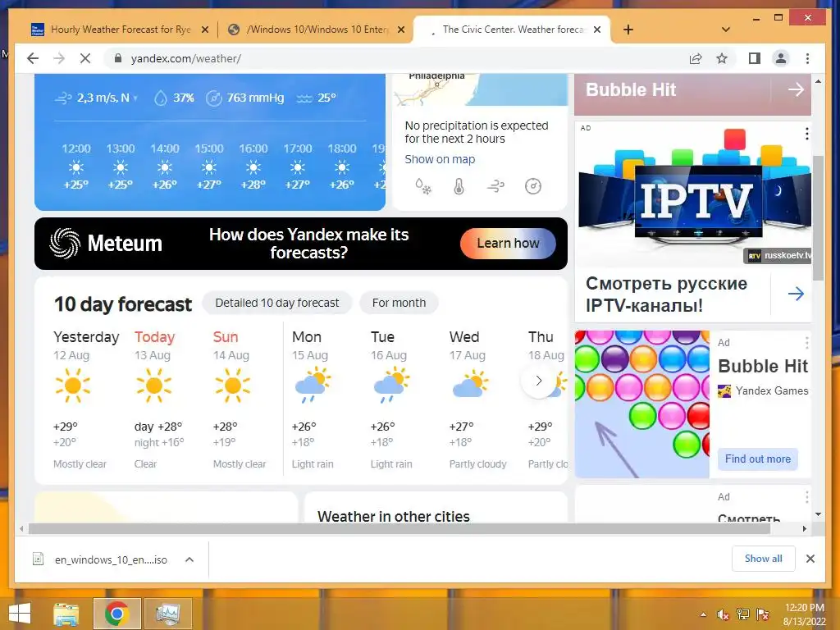Show next forecast days with arrow
840x630 pixels.
click(539, 381)
